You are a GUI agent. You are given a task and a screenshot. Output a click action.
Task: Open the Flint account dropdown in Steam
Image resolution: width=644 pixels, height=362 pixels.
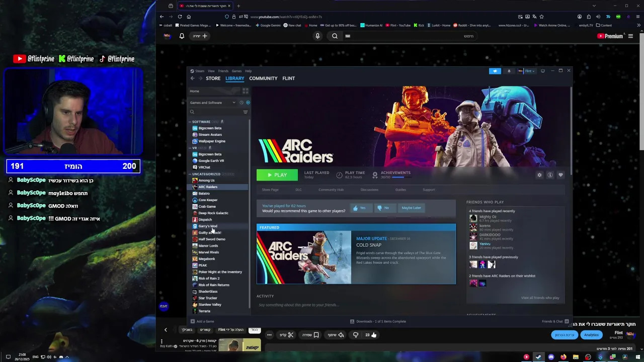[x=526, y=71]
